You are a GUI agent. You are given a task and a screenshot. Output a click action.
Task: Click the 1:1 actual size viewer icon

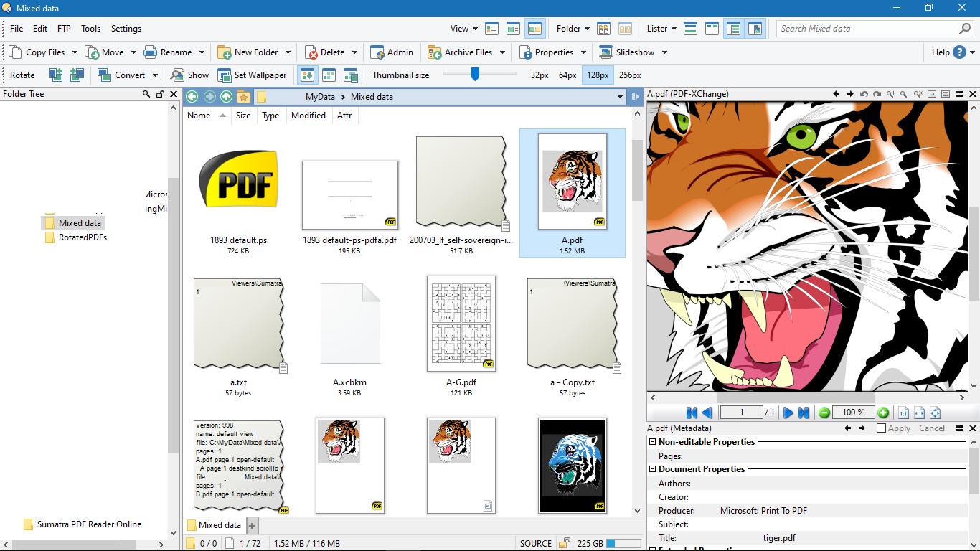coord(903,413)
